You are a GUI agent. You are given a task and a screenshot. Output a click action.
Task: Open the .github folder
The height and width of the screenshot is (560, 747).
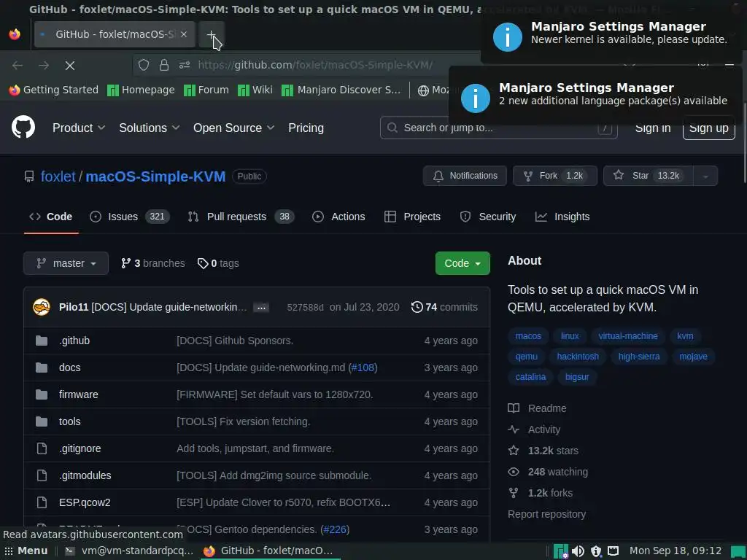click(74, 341)
